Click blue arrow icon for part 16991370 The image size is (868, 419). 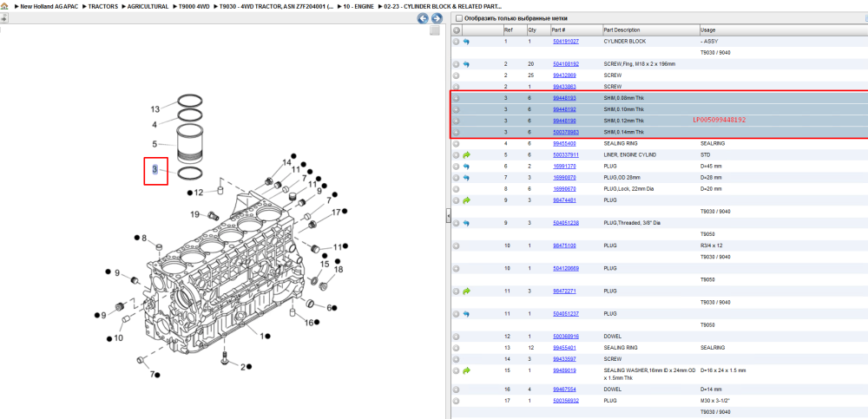coord(466,166)
